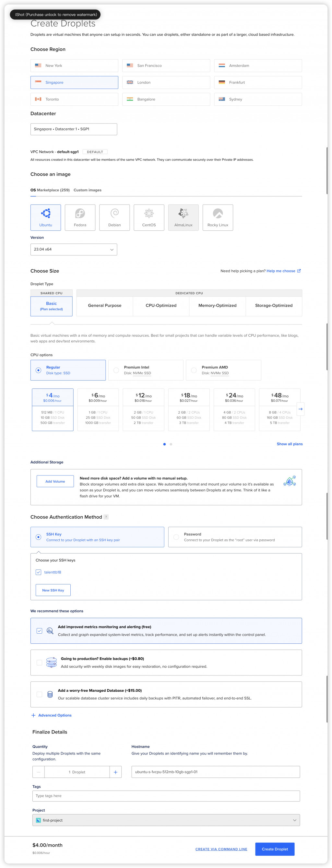The image size is (332, 868).
Task: Select Password authentication radio
Action: pos(176,537)
